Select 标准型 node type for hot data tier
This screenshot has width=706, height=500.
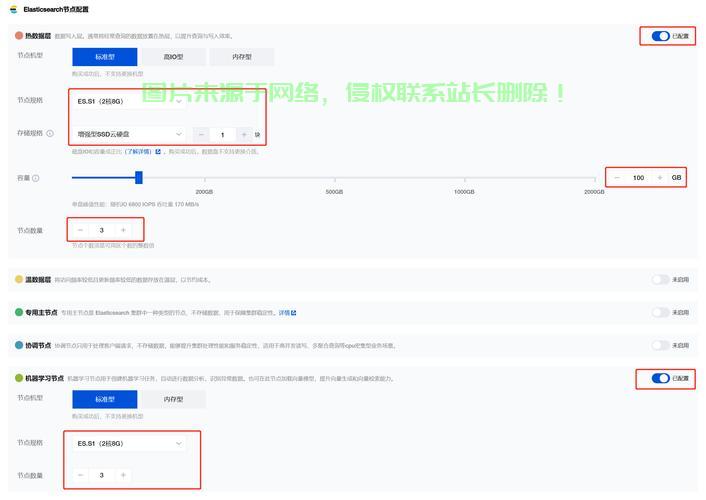105,57
